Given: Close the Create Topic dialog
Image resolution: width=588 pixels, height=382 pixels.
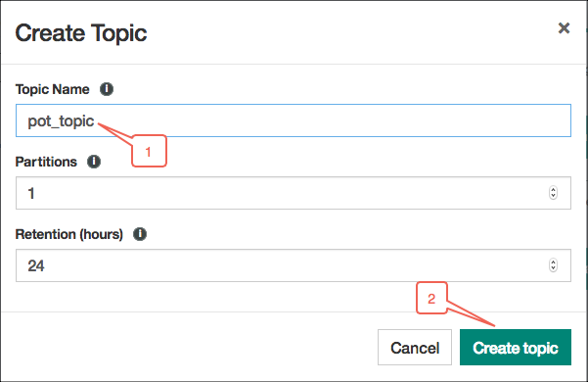Looking at the screenshot, I should [x=564, y=28].
